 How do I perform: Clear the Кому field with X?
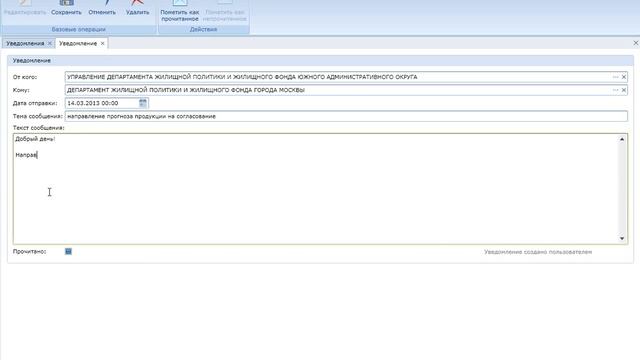click(x=624, y=90)
